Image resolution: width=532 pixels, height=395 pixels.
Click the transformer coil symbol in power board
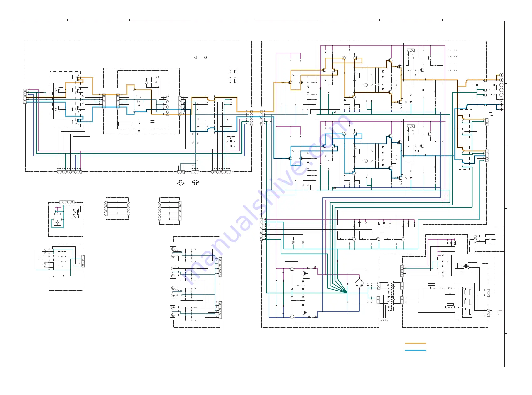466,266
